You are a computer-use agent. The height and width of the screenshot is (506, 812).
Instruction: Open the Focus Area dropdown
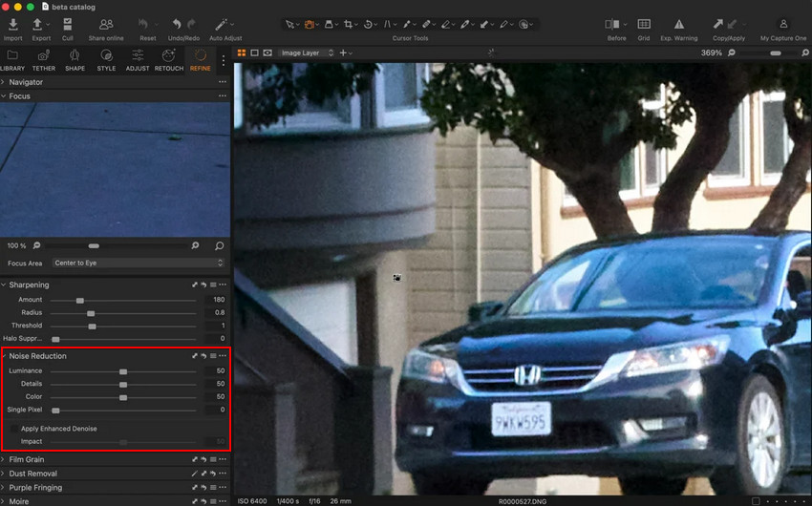coord(139,263)
